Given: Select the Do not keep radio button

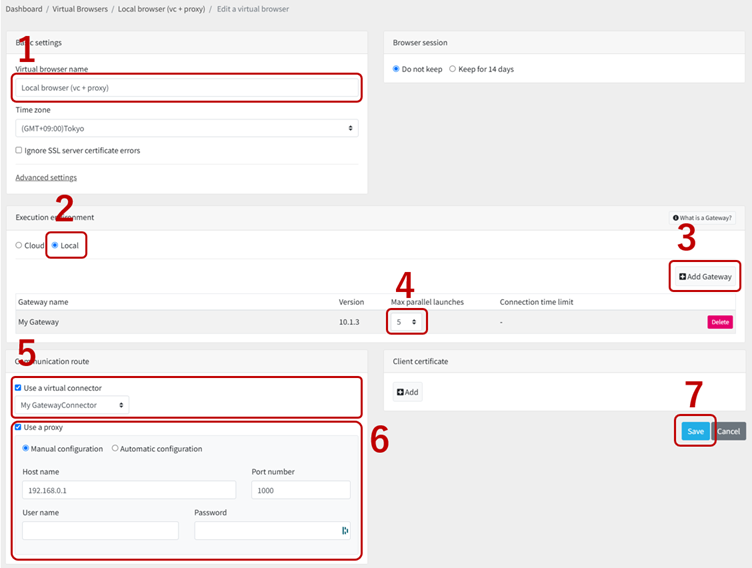Looking at the screenshot, I should [396, 69].
